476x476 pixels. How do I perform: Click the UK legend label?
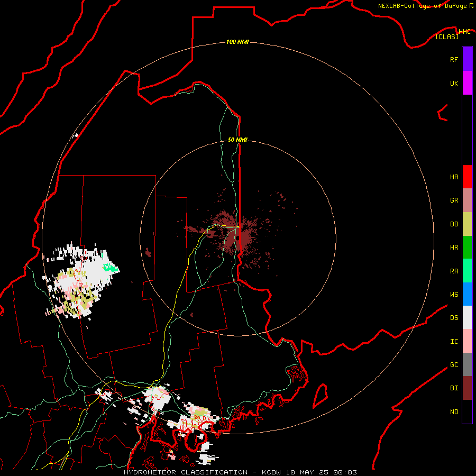tap(454, 83)
